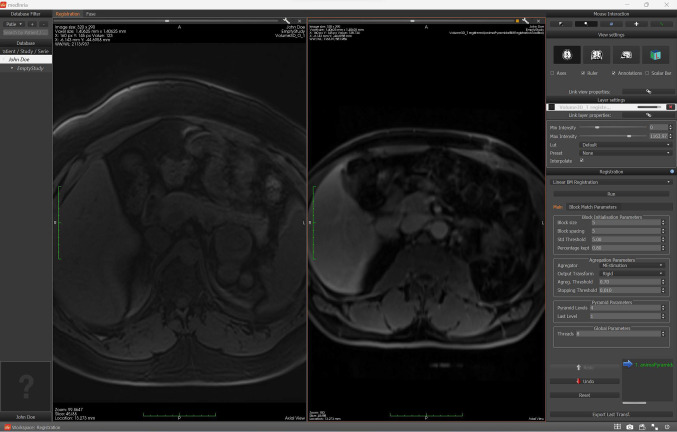677x432 pixels.
Task: Enable the Axes checkbox
Action: pyautogui.click(x=552, y=73)
